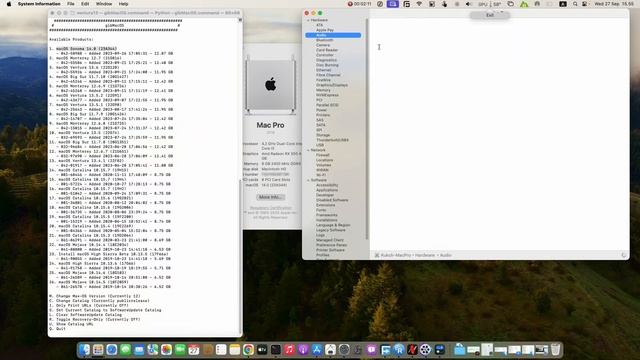Click the Exit pill button

[489, 15]
